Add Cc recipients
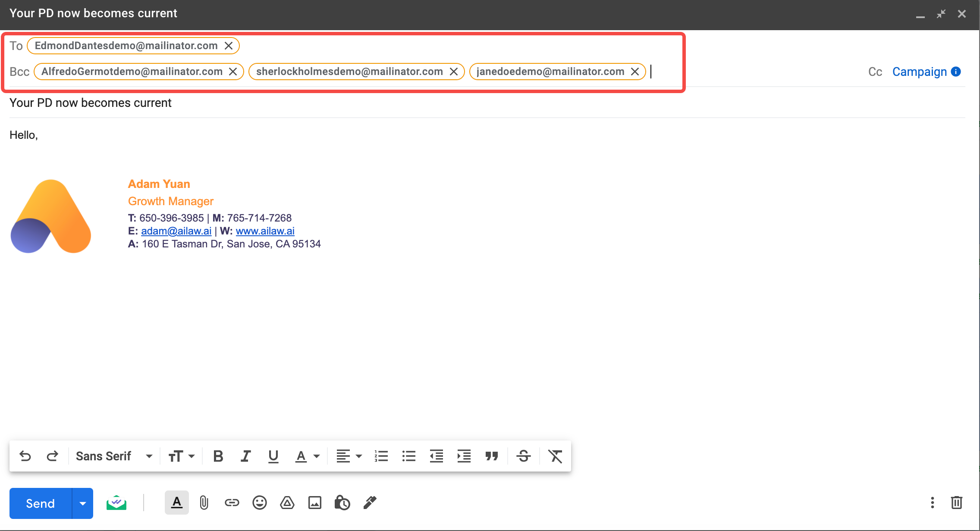This screenshot has width=980, height=531. pyautogui.click(x=875, y=72)
